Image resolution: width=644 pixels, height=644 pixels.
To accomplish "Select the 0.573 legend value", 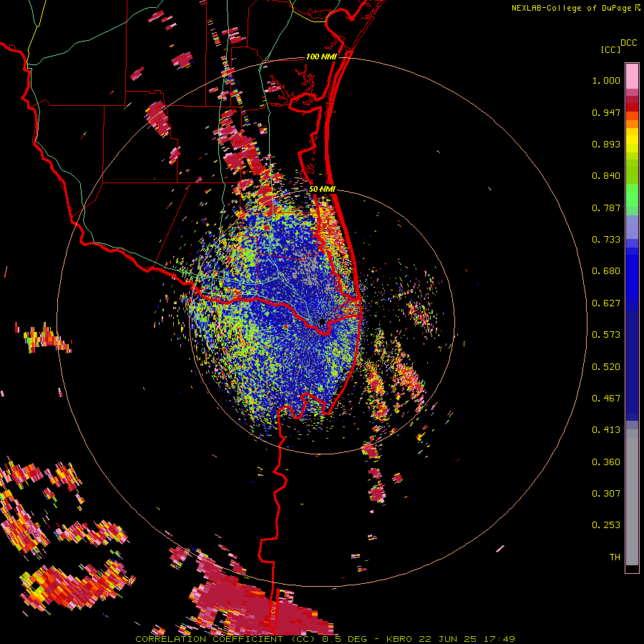I will coord(606,335).
